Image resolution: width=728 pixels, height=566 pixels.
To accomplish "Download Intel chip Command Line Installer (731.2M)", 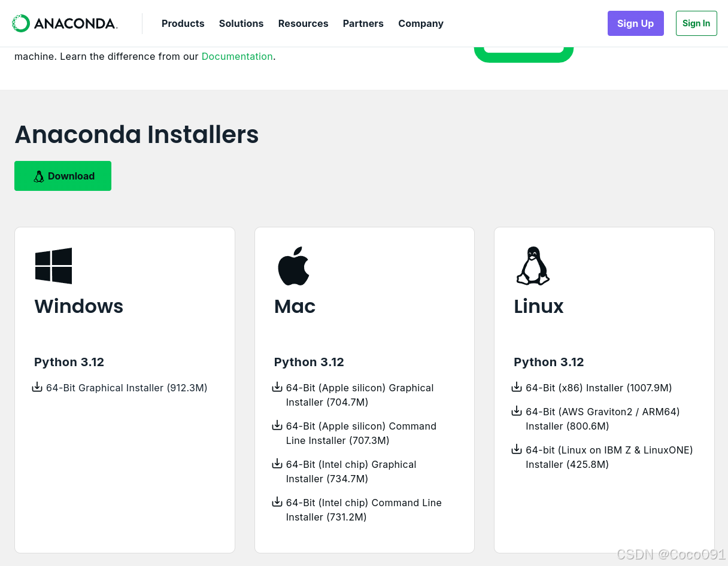I will 364,510.
